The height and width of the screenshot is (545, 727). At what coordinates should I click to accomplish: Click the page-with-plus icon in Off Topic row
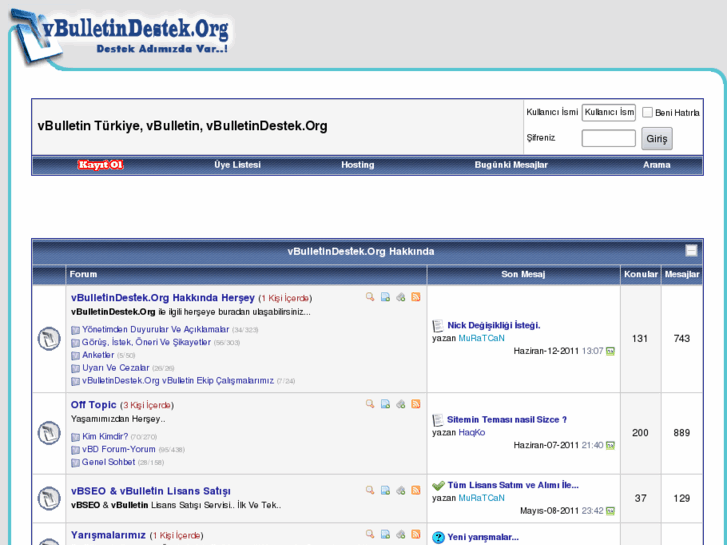(x=385, y=404)
